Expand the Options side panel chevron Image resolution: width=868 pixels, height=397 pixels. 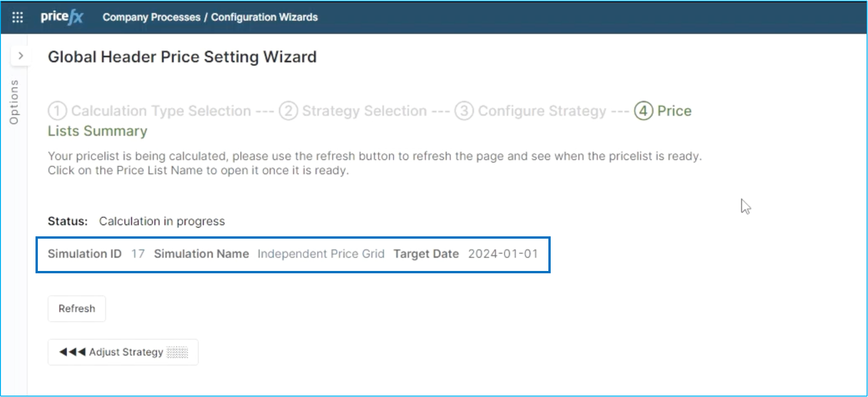click(21, 56)
